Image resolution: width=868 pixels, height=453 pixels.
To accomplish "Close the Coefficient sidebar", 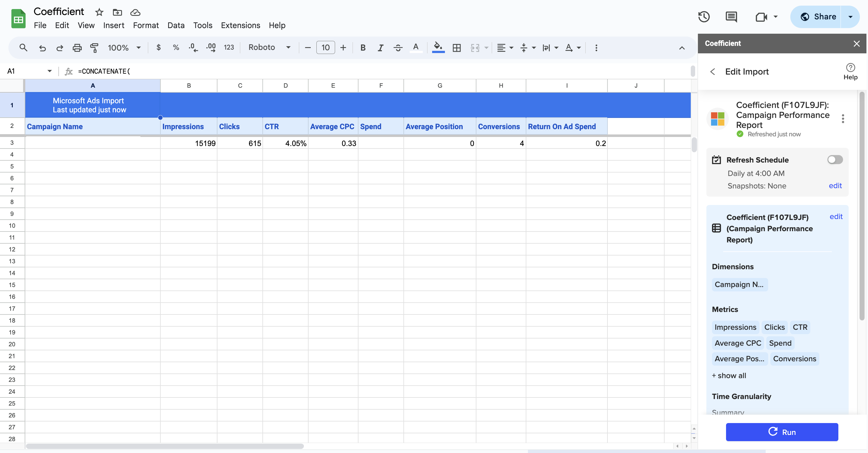I will tap(856, 43).
